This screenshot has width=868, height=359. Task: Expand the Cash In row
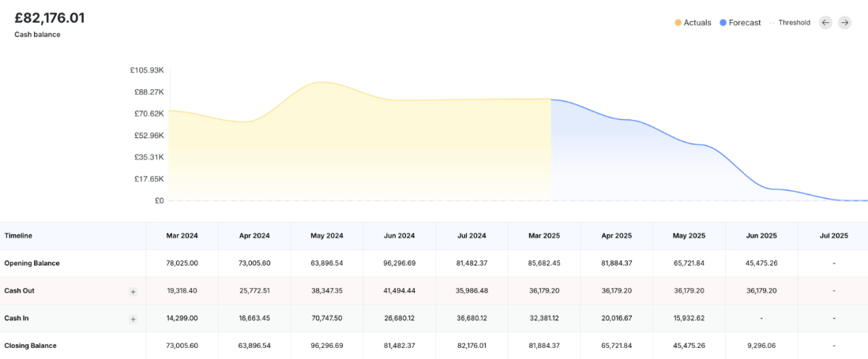tap(133, 319)
